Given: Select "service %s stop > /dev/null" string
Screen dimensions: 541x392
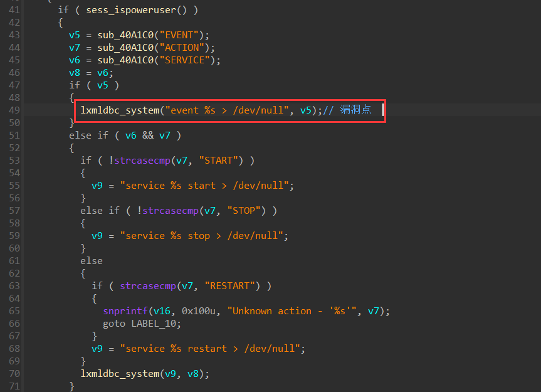Looking at the screenshot, I should tap(201, 236).
